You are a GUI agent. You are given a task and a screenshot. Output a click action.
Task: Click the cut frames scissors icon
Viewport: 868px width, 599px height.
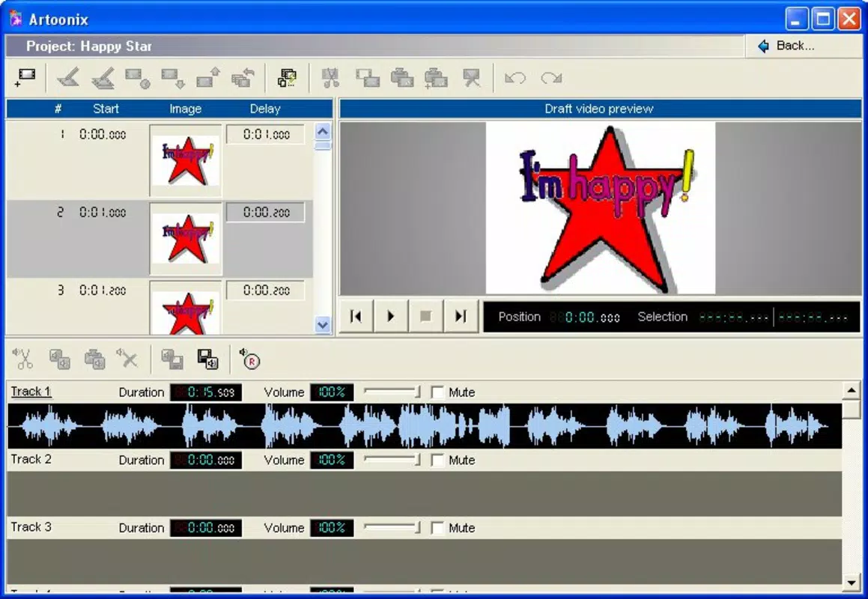point(330,78)
